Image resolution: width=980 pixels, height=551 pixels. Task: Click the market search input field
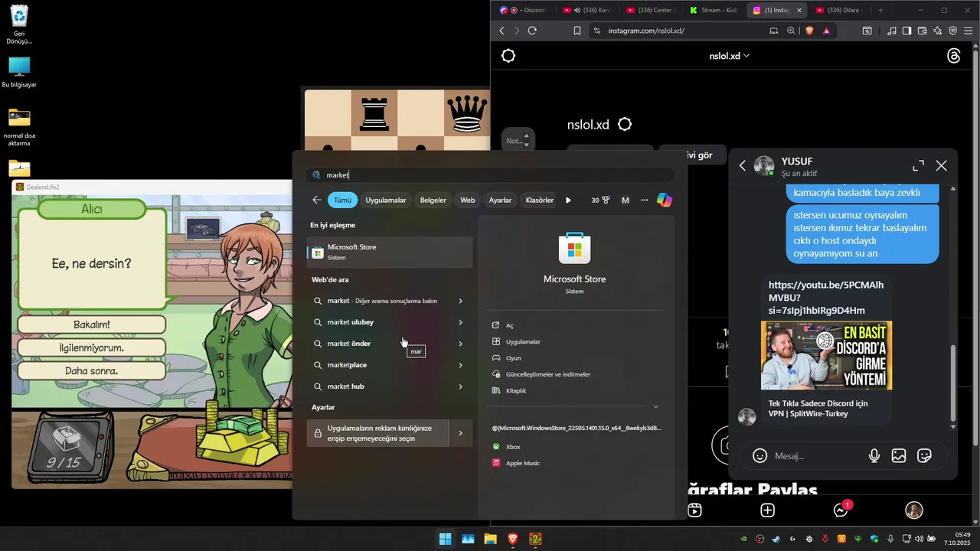pyautogui.click(x=490, y=175)
